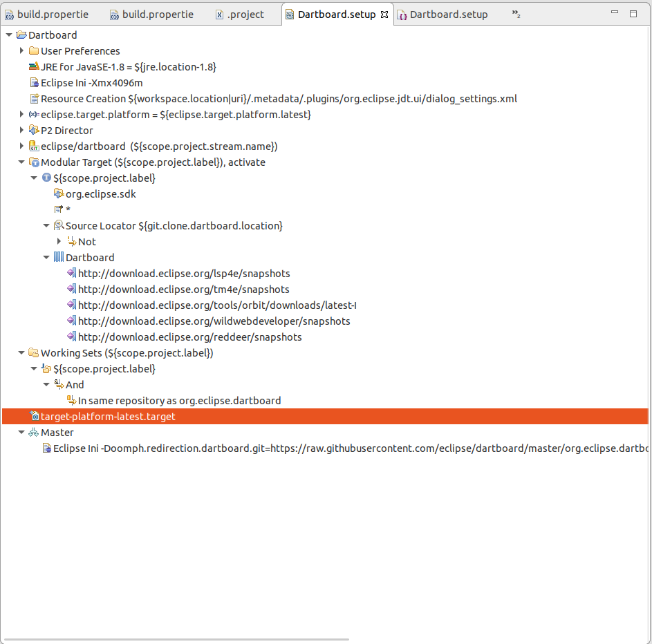Click the wildwebdeveloper repository icon
The height and width of the screenshot is (644, 652).
(71, 321)
